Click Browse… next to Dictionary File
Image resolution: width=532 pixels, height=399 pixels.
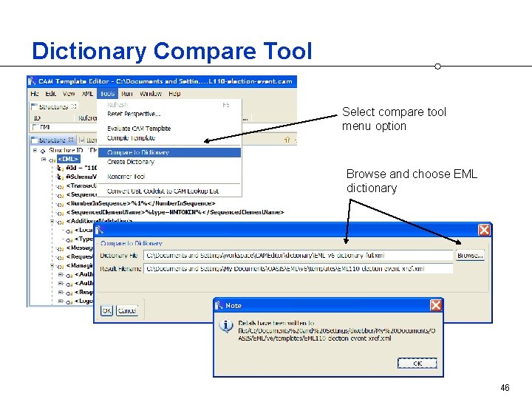point(470,255)
